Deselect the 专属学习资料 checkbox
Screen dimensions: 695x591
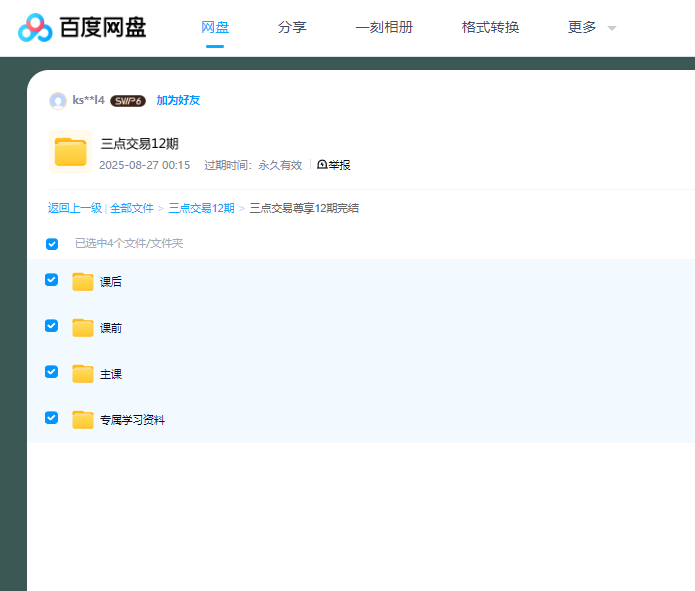pyautogui.click(x=52, y=418)
